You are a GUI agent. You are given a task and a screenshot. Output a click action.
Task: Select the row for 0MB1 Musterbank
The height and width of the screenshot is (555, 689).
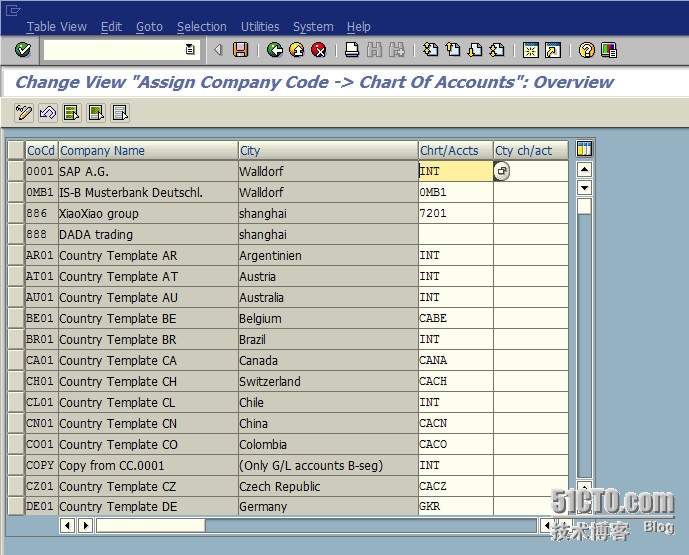point(16,192)
